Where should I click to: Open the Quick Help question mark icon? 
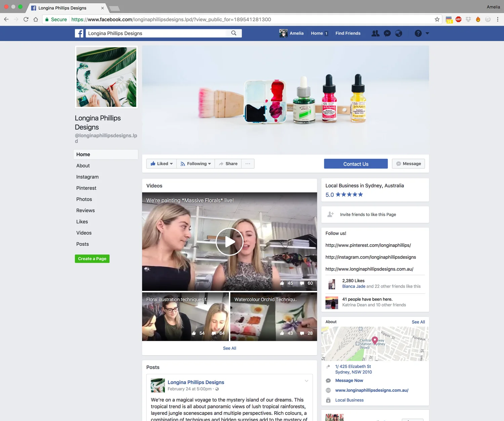pyautogui.click(x=418, y=33)
